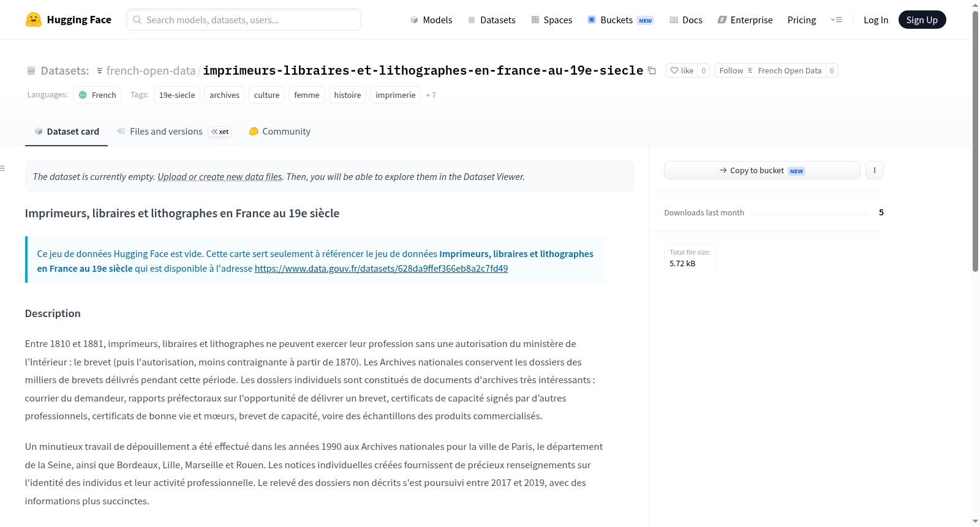This screenshot has height=527, width=980.
Task: Click the Sign Up button
Action: tap(922, 20)
